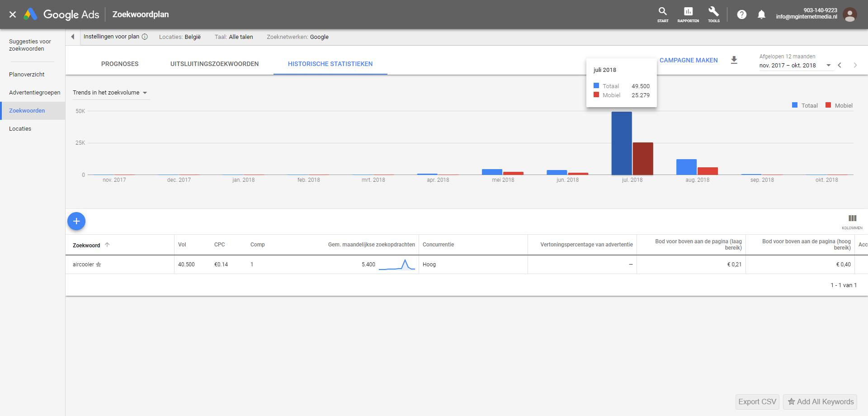Click the jul. 2018 Mobiel red bar
868x416 pixels.
coord(643,159)
